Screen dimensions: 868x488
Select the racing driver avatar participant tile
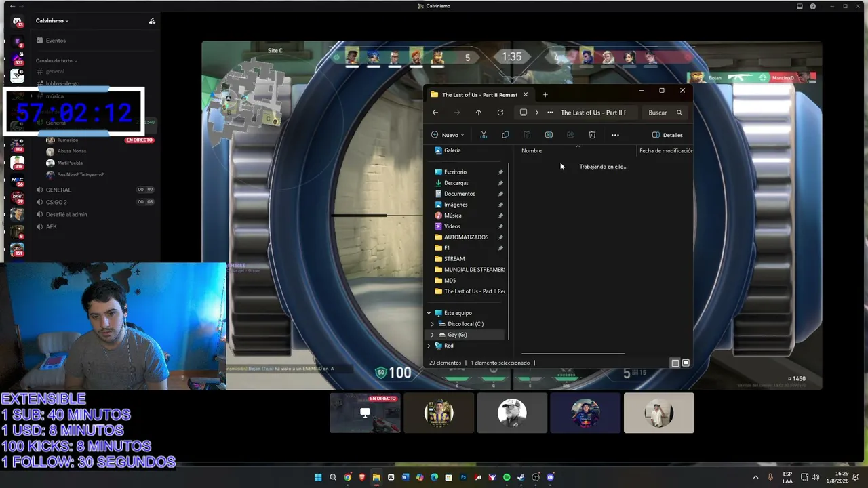coord(585,413)
